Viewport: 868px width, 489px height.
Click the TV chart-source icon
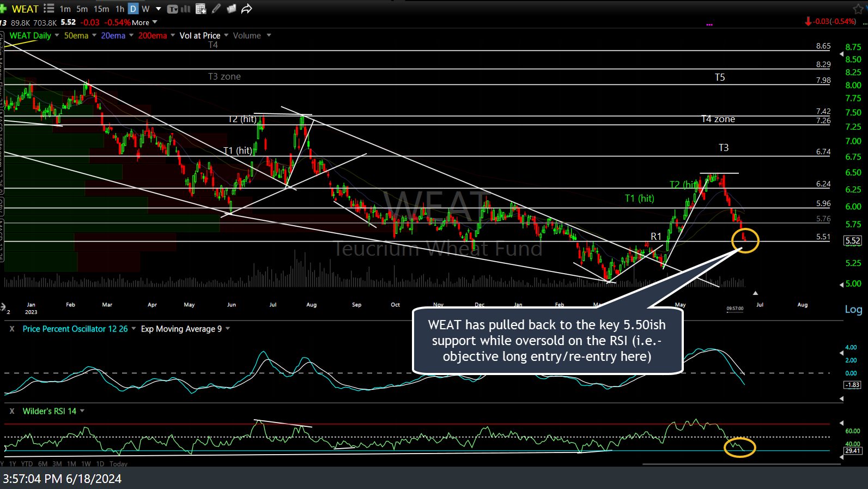coord(172,9)
